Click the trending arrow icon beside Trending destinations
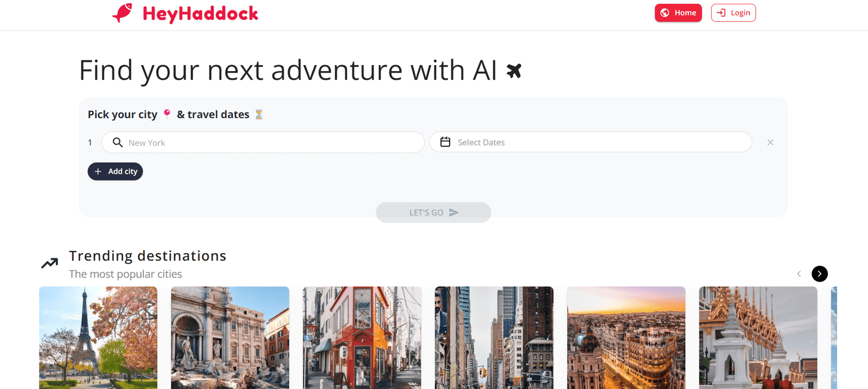Screen dimensions: 868x389 point(49,263)
